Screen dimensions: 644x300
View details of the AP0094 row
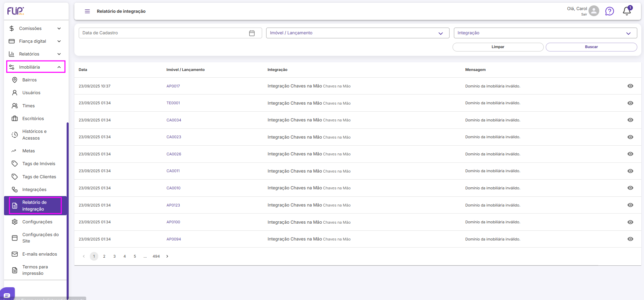630,239
